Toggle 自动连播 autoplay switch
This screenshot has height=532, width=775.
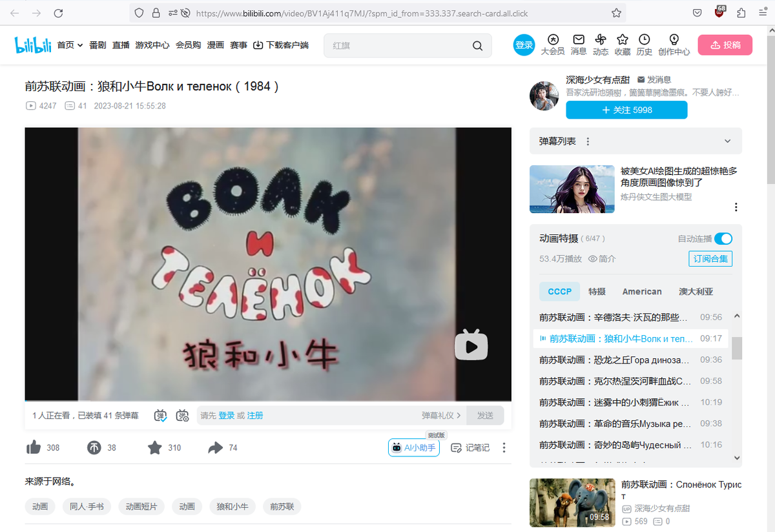723,239
